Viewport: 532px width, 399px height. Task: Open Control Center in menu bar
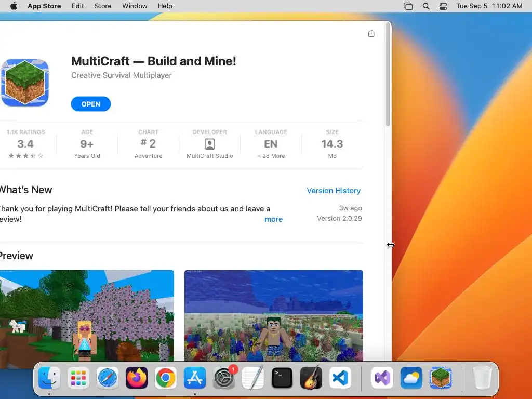click(443, 6)
